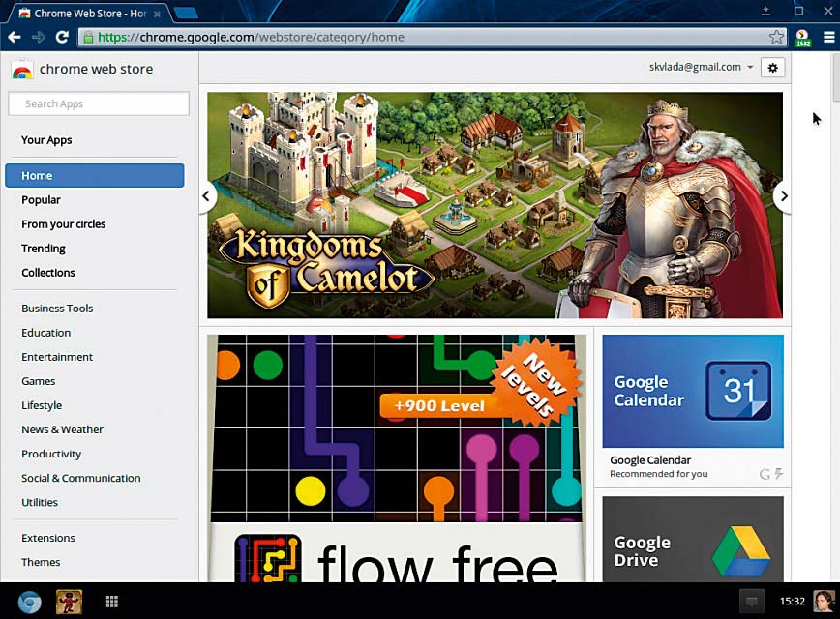Viewport: 840px width, 619px height.
Task: Open the Themes section
Action: (x=41, y=562)
